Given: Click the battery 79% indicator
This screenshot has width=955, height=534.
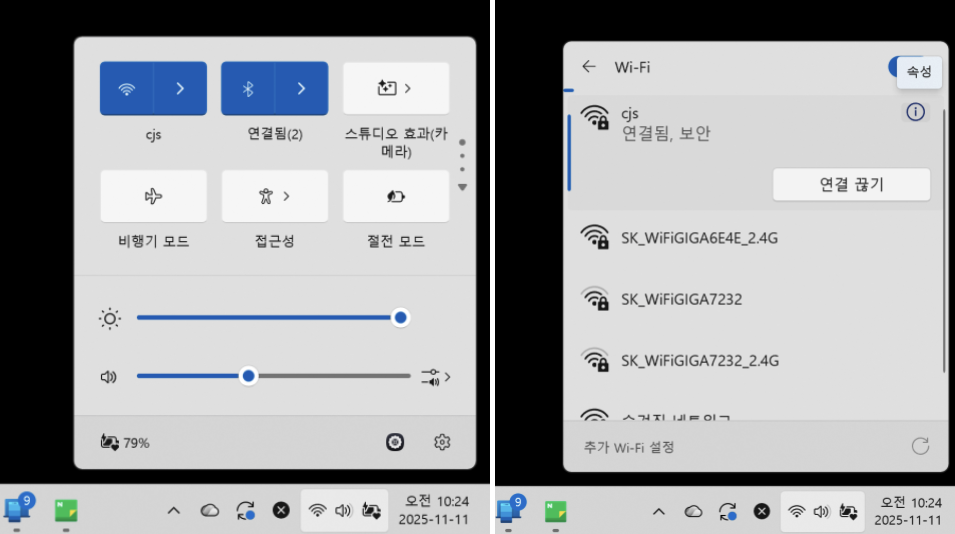Looking at the screenshot, I should (x=125, y=442).
